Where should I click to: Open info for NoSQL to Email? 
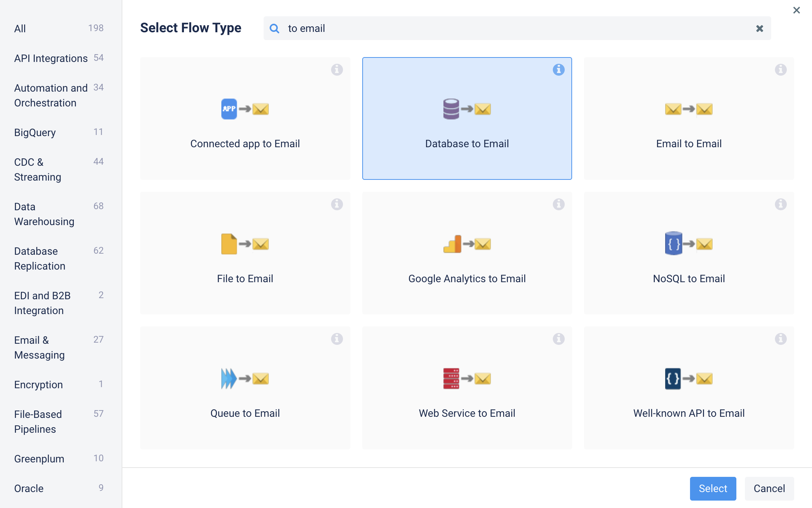[780, 204]
